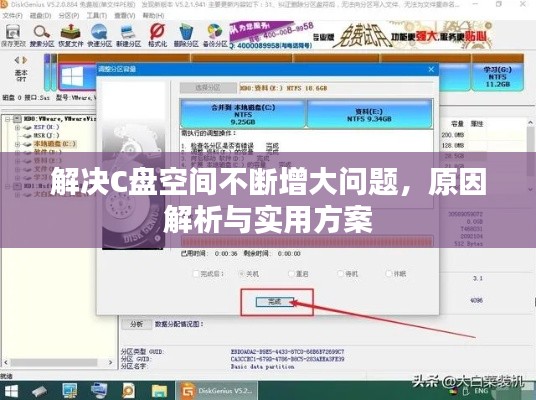Go to previous disk with left arrow
This screenshot has height=400, width=536.
17,60
